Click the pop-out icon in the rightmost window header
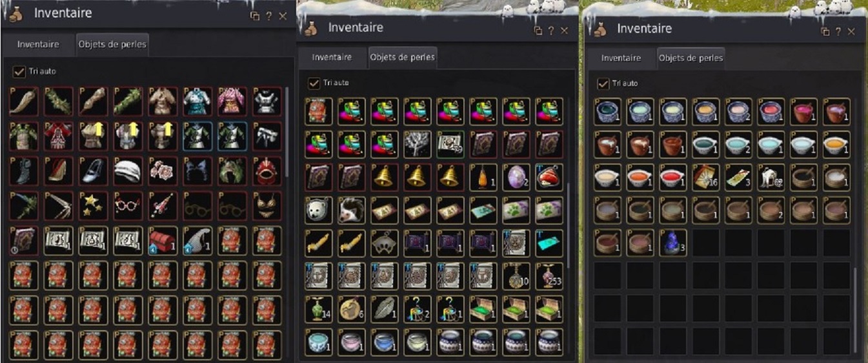868x363 pixels. coord(825,32)
